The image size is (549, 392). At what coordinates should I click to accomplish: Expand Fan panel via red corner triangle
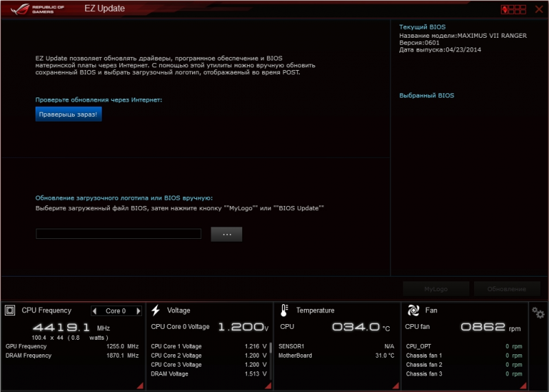(x=524, y=386)
